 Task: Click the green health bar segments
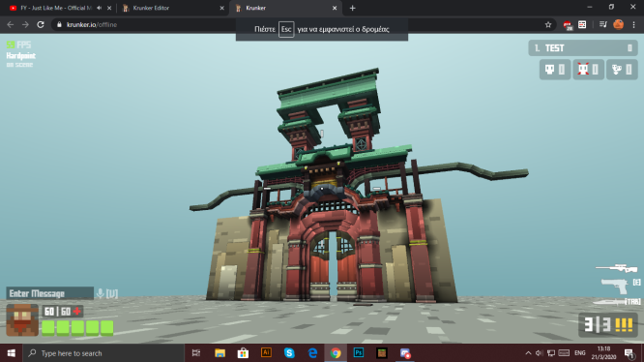click(x=77, y=328)
